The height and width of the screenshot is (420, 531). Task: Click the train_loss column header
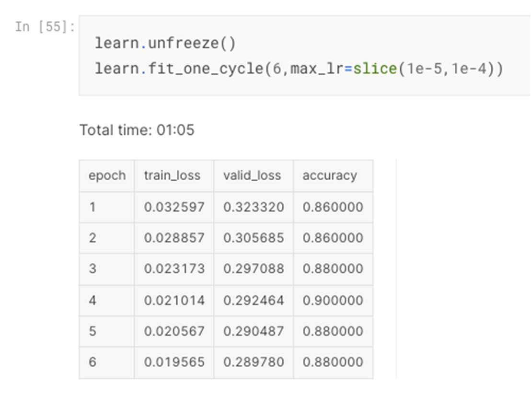click(172, 175)
